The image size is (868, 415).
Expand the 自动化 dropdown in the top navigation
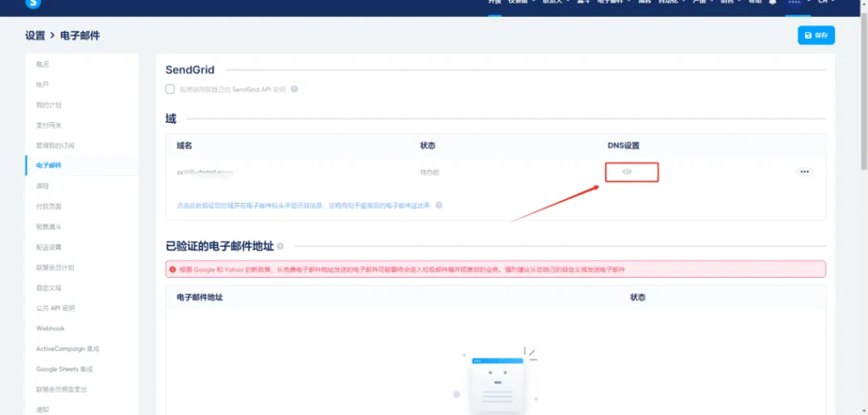(x=671, y=3)
